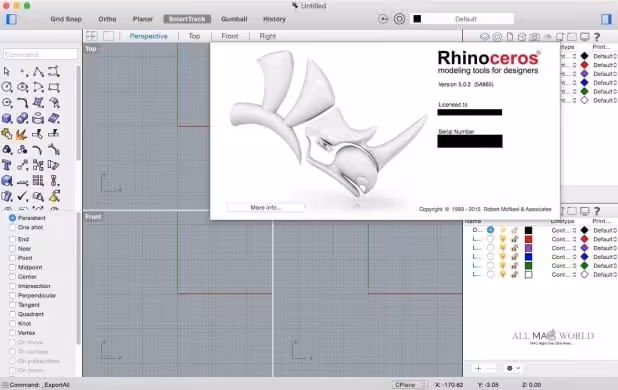618x390 pixels.
Task: Open linetype dropdown for red layer in lower panel
Action: click(x=564, y=239)
